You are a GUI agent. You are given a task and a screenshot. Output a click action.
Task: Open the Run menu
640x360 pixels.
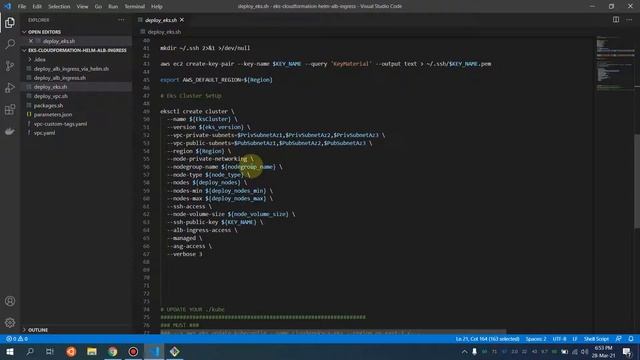[x=113, y=6]
